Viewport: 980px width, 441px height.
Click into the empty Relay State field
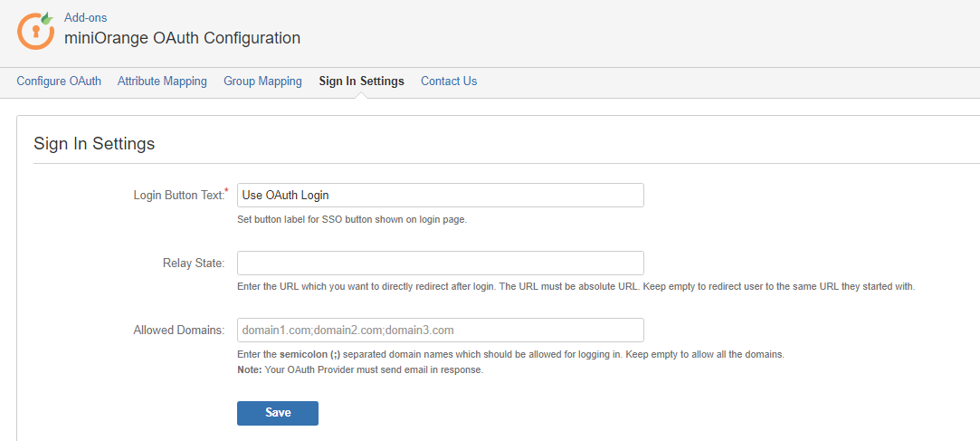coord(441,263)
